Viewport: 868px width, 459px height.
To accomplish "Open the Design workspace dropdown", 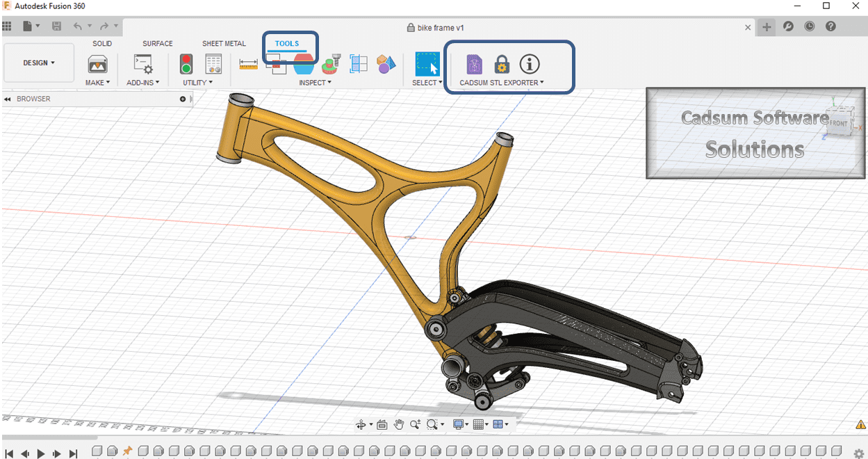I will 38,62.
